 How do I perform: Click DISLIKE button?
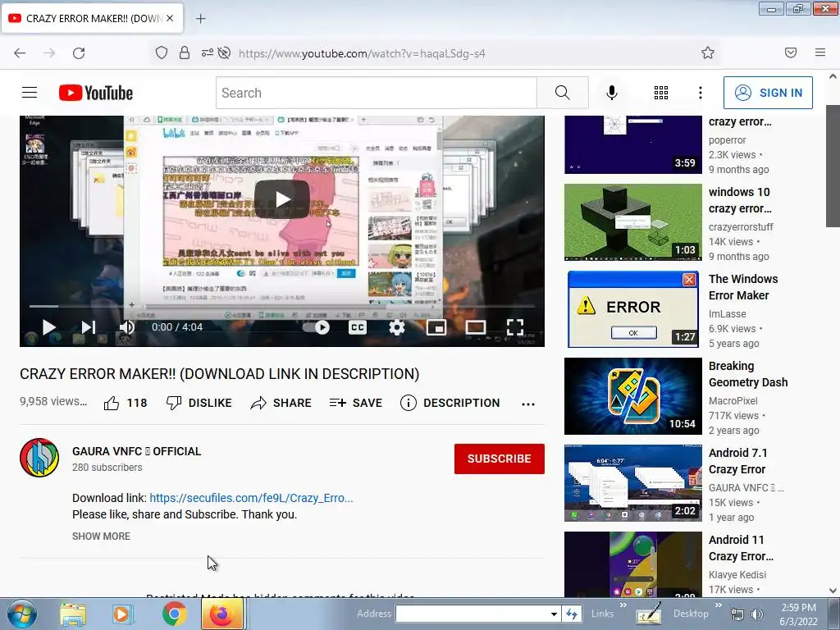(199, 403)
